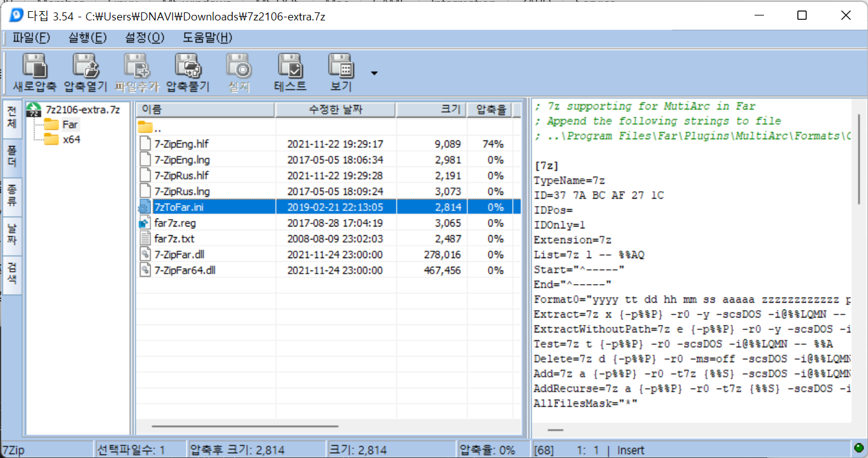Screen dimensions: 868x458
Task: Click the dll icon of 7-ZipFar64.dll
Action: [145, 270]
